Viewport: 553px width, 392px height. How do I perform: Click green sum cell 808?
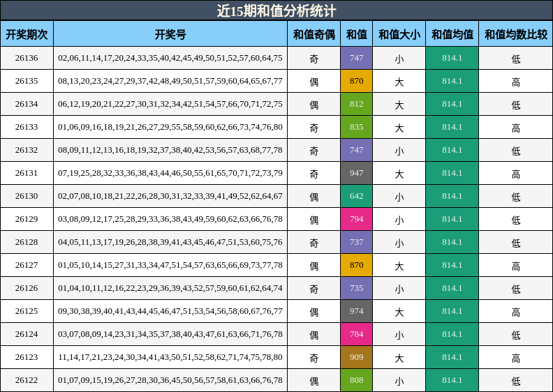click(357, 380)
